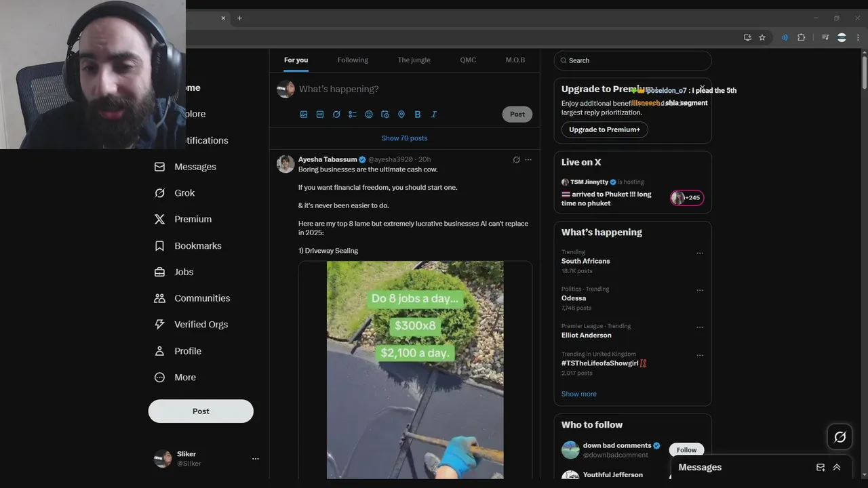
Task: Open more options for Elliot Anderson trend
Action: [700, 327]
